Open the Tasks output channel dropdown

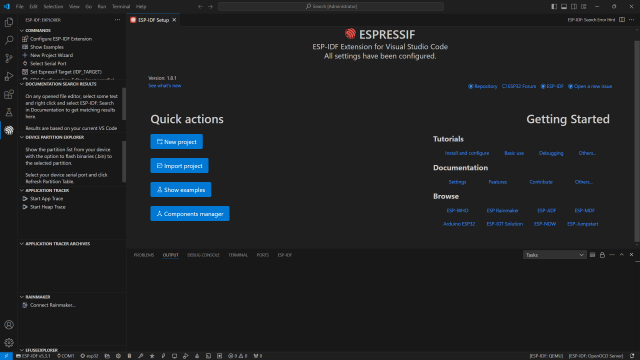555,255
